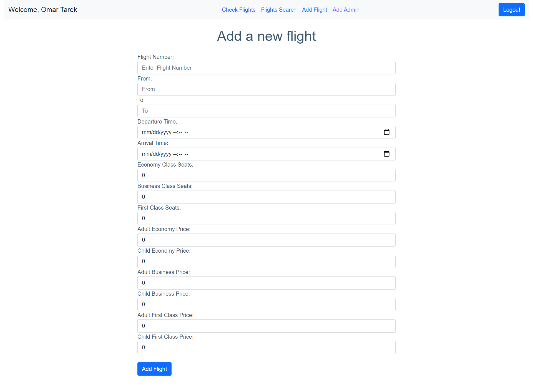
Task: Select the Child Business Price field
Action: coord(266,304)
